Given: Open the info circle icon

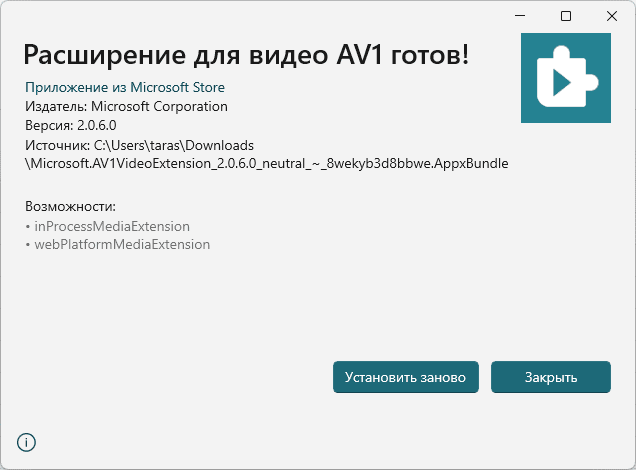Looking at the screenshot, I should pyautogui.click(x=26, y=442).
